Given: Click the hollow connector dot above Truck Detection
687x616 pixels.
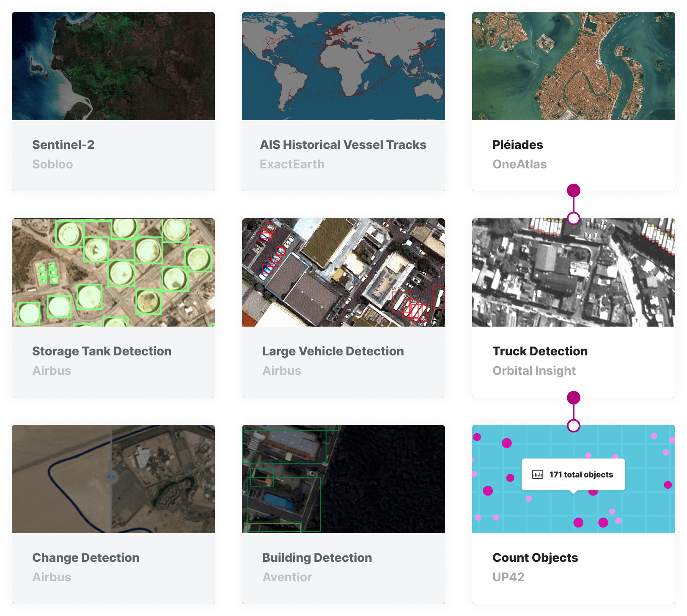Looking at the screenshot, I should click(574, 218).
